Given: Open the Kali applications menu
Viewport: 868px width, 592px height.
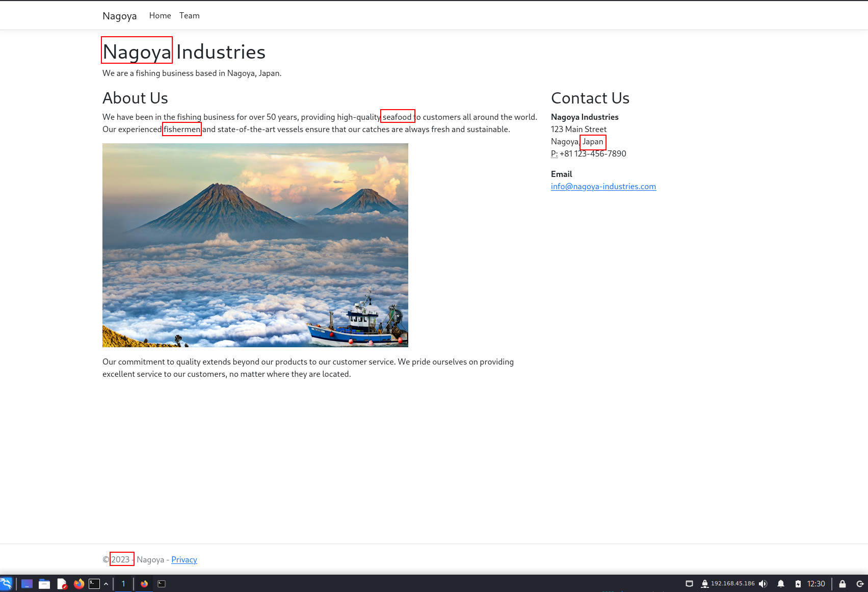Looking at the screenshot, I should (x=6, y=584).
